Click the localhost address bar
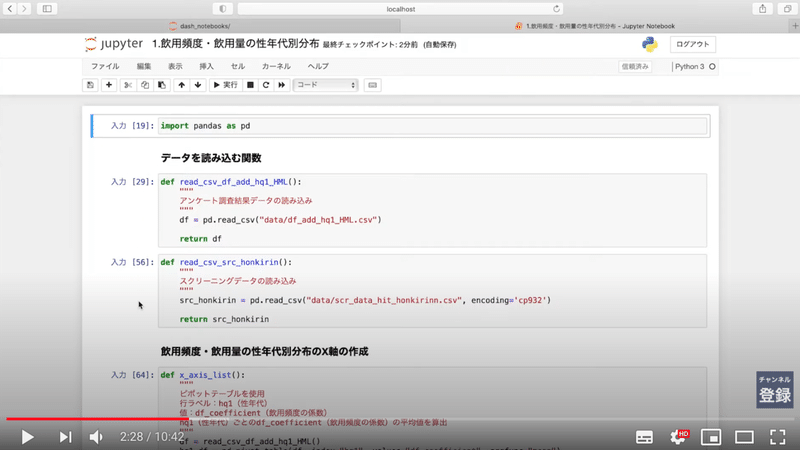The height and width of the screenshot is (450, 800). point(401,9)
